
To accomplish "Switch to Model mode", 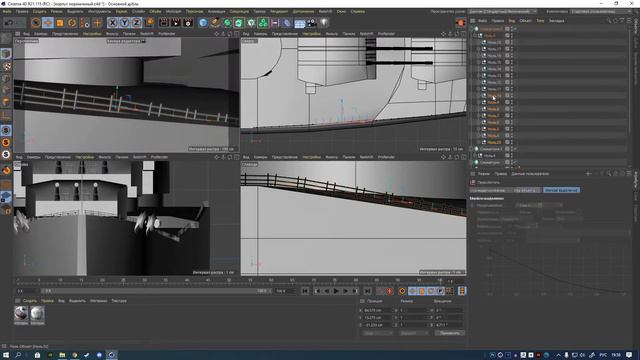I will (6, 53).
